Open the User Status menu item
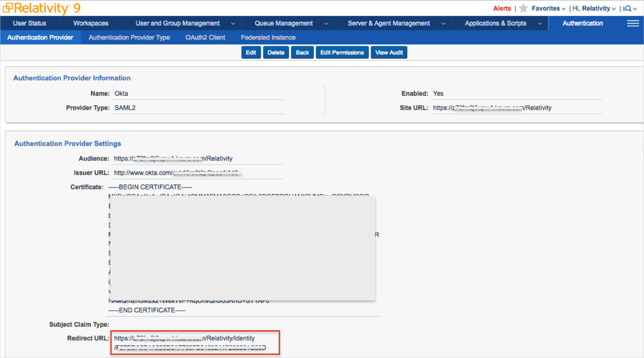The height and width of the screenshot is (358, 644). [30, 23]
